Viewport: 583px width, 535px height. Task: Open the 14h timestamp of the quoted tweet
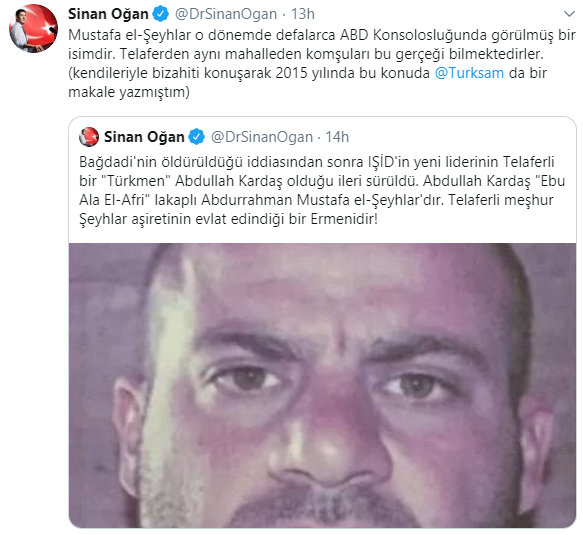(337, 137)
